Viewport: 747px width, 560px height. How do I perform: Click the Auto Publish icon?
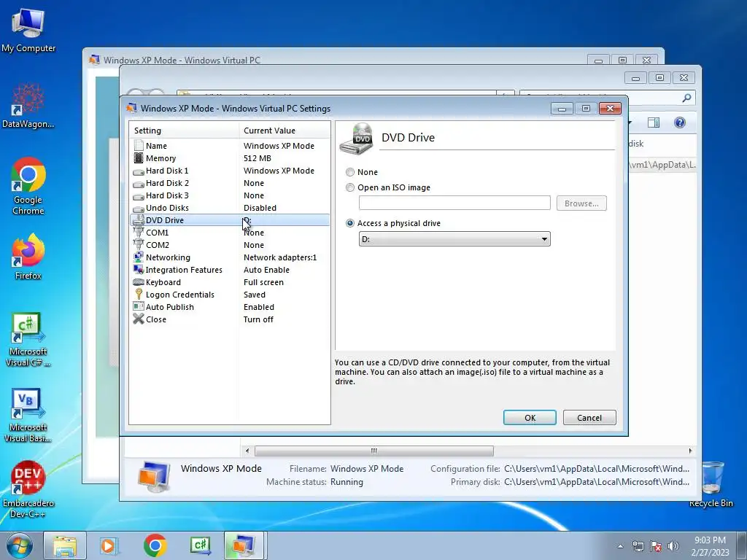pos(139,307)
